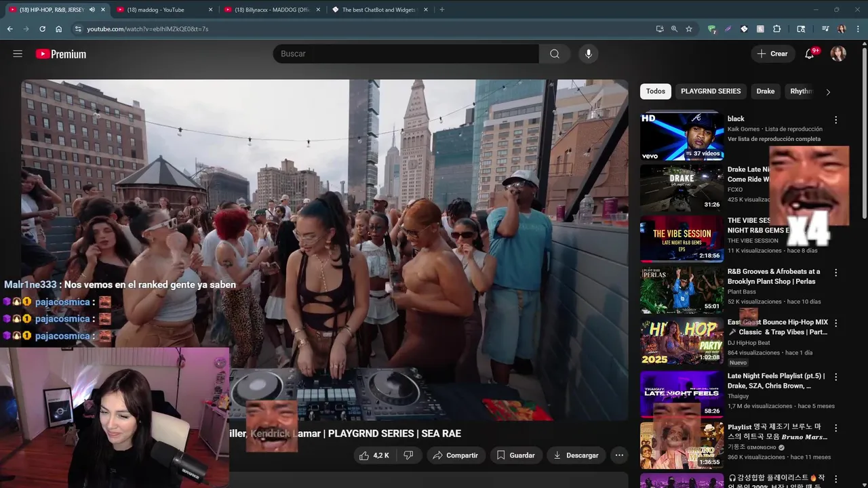The width and height of the screenshot is (868, 488).
Task: Open options for R&B Grooves & Afrobeats video
Action: (835, 272)
